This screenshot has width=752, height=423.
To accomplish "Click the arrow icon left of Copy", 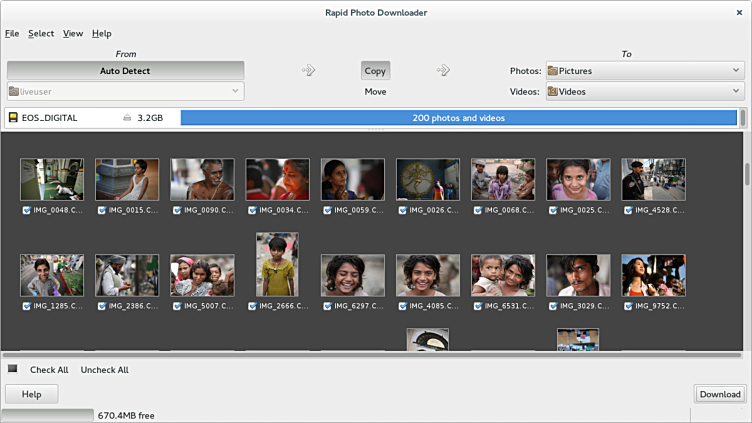I will (309, 70).
